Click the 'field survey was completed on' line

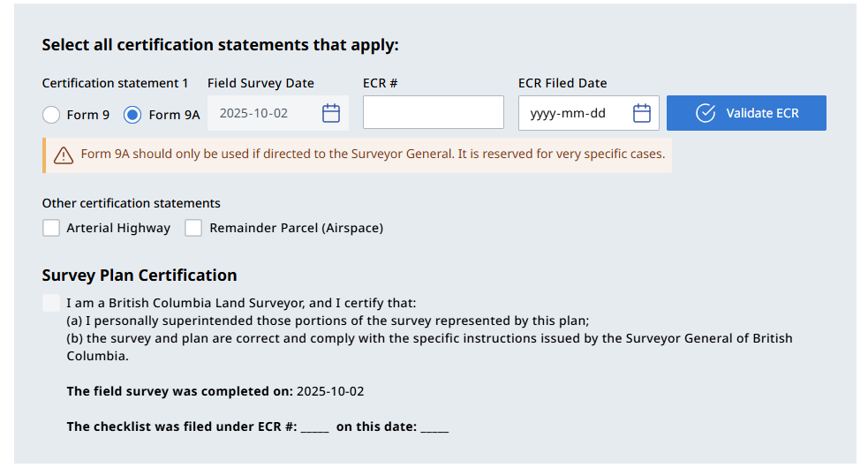coord(215,391)
